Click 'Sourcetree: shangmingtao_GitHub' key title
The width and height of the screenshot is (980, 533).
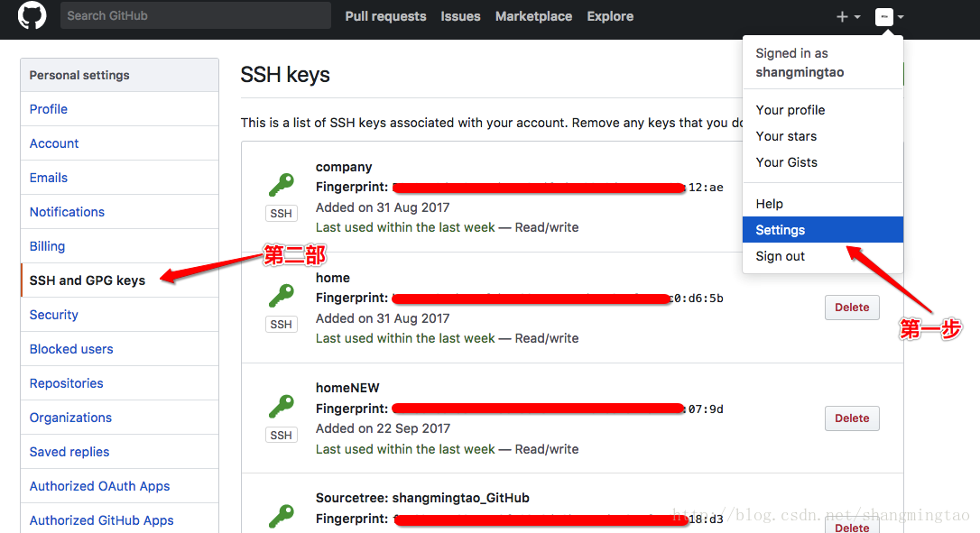422,498
